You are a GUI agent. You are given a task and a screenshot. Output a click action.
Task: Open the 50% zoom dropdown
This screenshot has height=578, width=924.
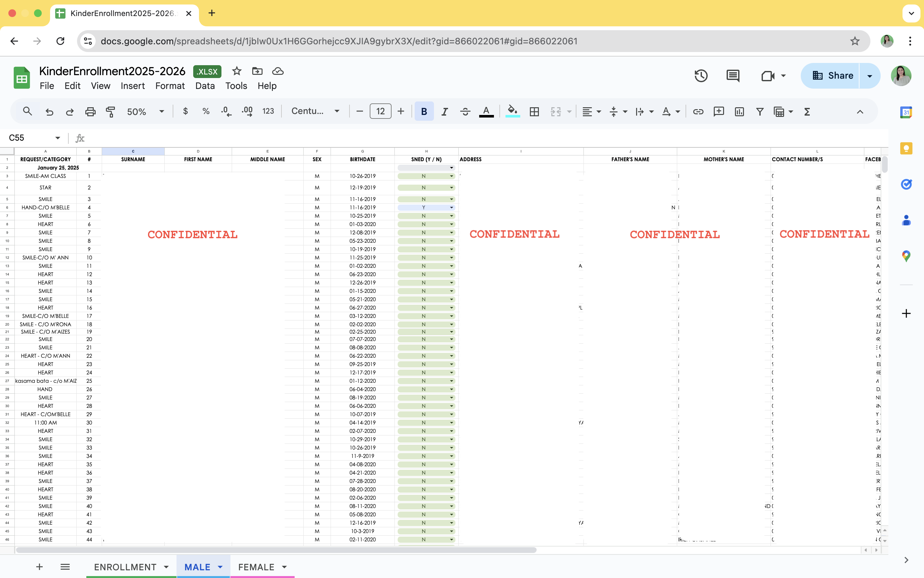pyautogui.click(x=145, y=112)
